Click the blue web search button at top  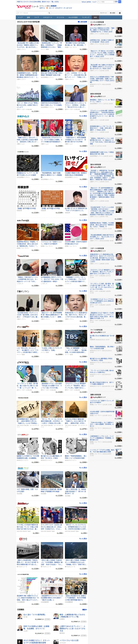[120, 2]
